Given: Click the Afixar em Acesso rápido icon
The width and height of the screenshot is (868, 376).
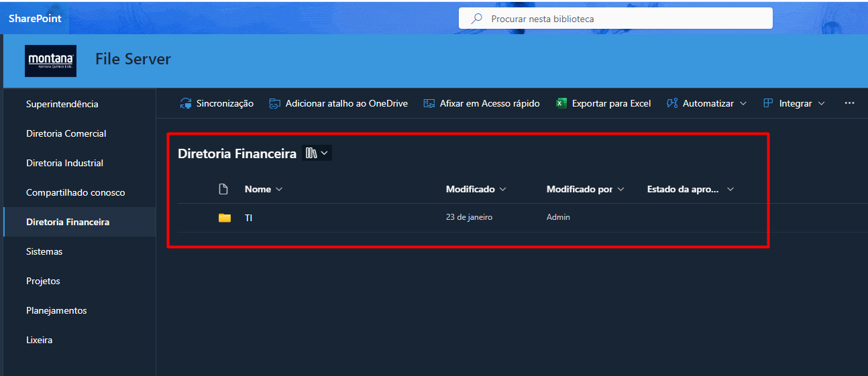Looking at the screenshot, I should point(429,103).
